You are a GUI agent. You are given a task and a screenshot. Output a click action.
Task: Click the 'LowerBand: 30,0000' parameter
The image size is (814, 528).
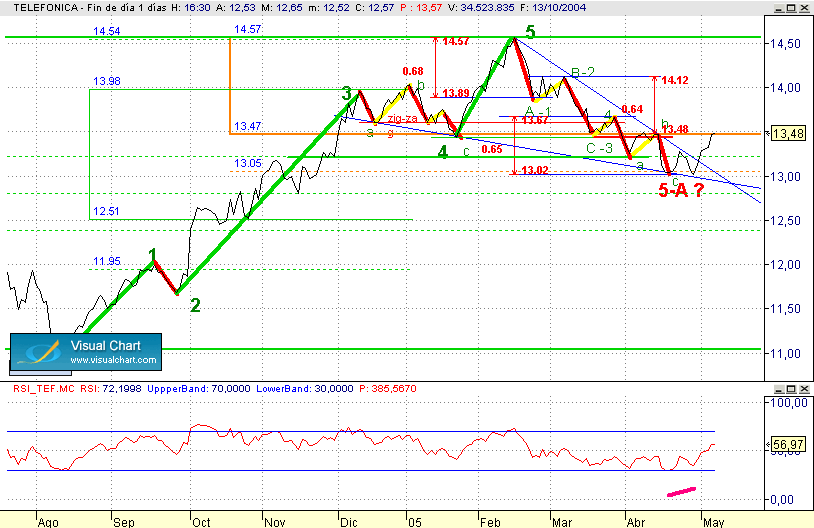[305, 389]
